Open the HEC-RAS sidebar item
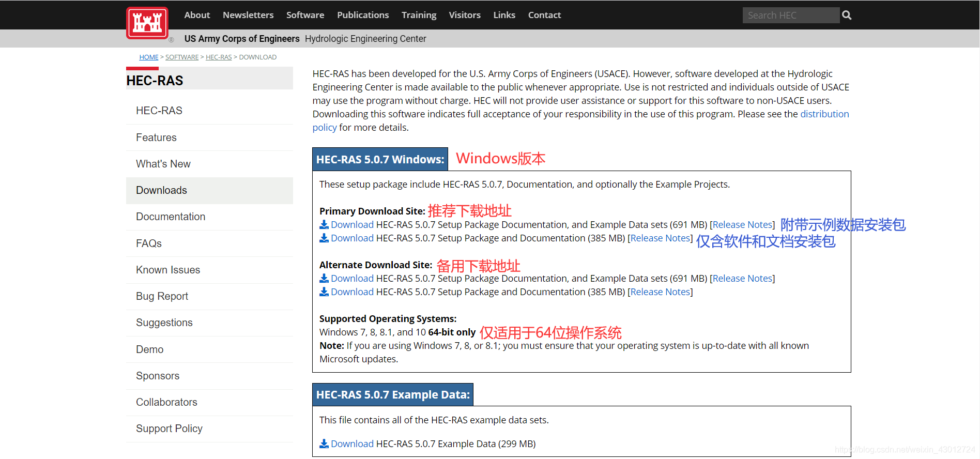This screenshot has height=459, width=980. [x=209, y=111]
